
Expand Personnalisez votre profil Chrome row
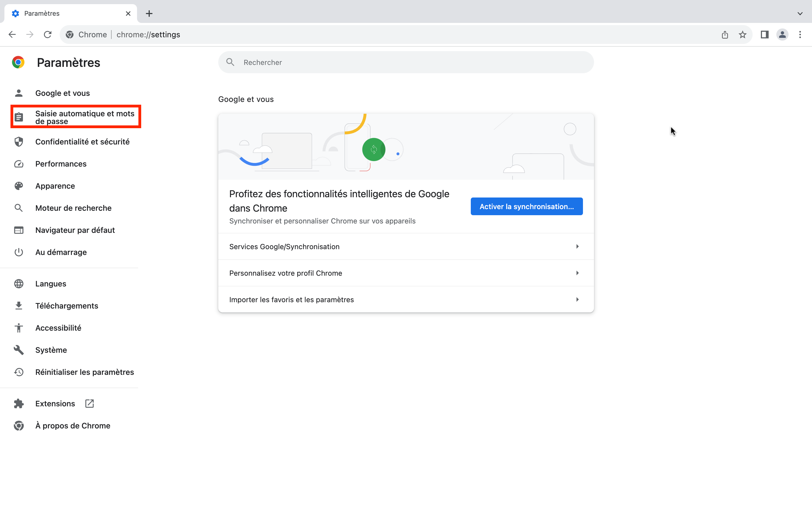pos(406,273)
